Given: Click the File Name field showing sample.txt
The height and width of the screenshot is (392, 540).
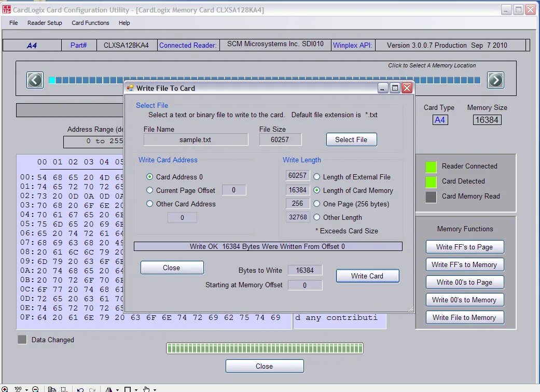Looking at the screenshot, I should click(196, 139).
